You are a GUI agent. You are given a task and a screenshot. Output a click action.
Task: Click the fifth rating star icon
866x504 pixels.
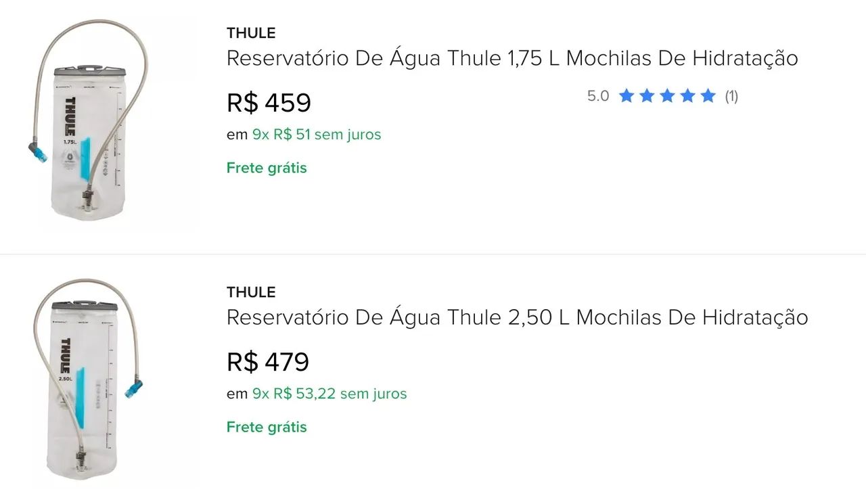coord(706,95)
